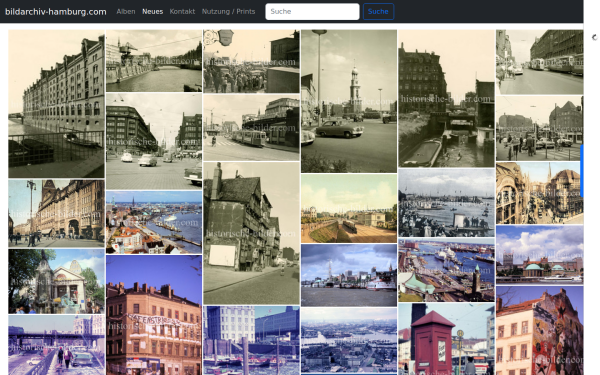This screenshot has width=600, height=375.
Task: Open the purple-tinted elevated railway bridge photo
Action: [56, 345]
